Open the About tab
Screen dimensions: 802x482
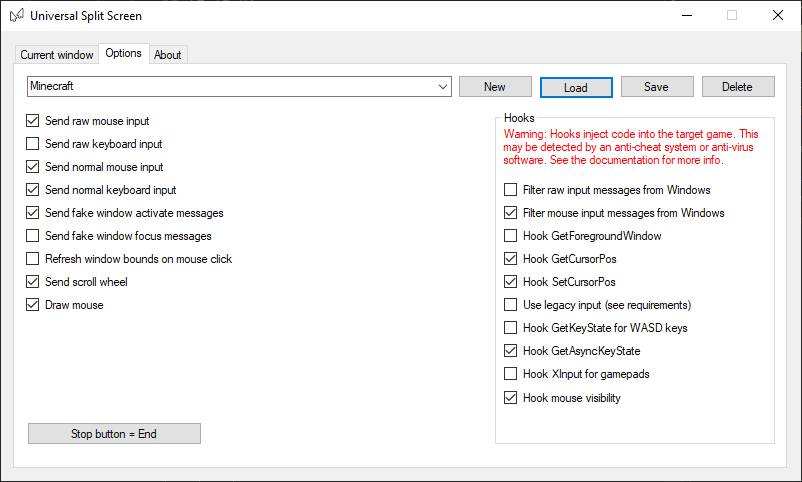(168, 55)
